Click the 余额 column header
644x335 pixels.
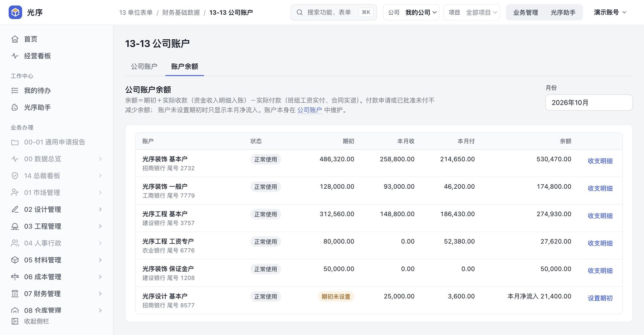click(565, 141)
